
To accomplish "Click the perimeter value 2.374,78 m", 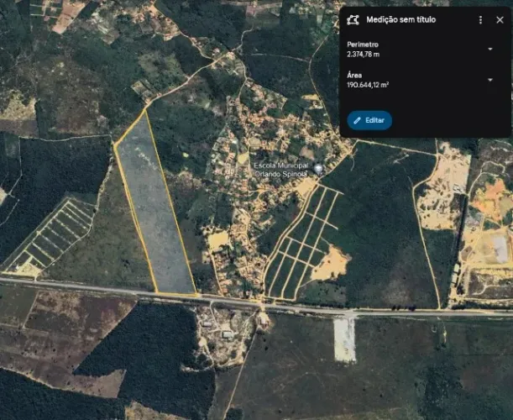I will (x=364, y=55).
